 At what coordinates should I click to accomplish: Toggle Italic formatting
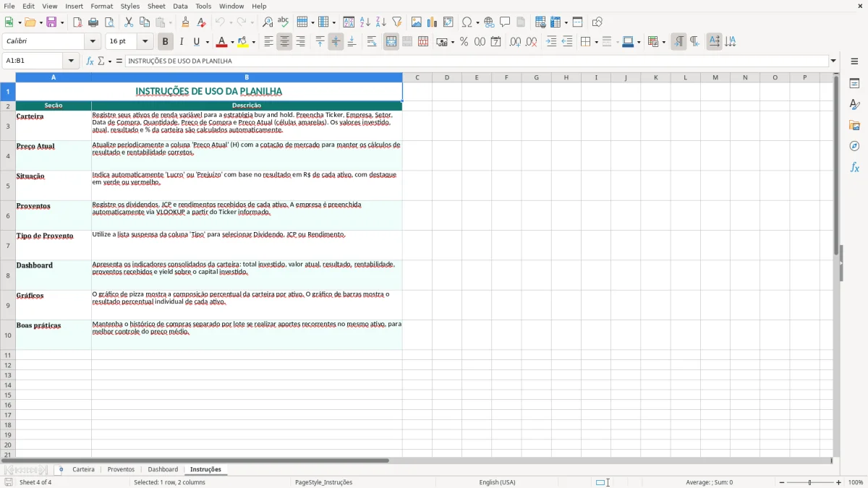[182, 42]
